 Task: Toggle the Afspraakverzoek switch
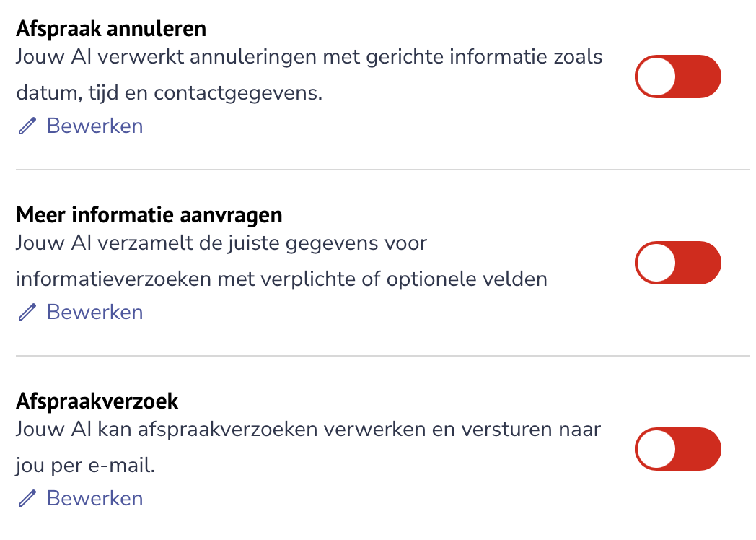(678, 449)
